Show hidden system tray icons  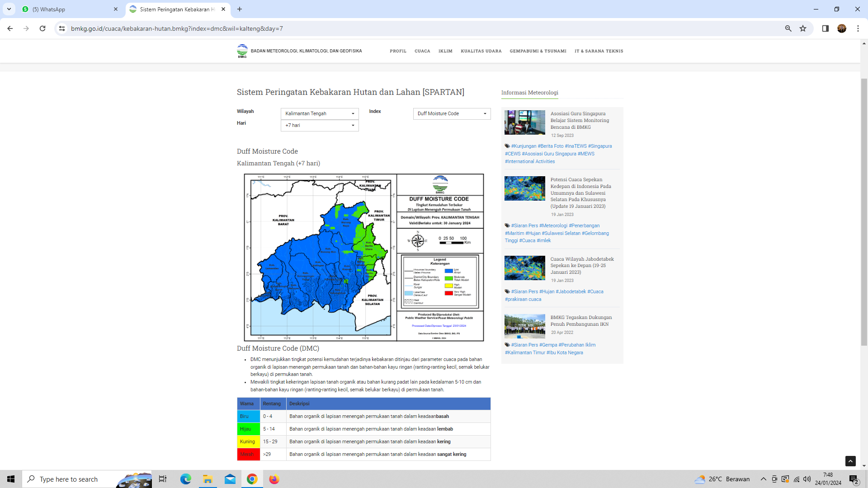tap(763, 479)
